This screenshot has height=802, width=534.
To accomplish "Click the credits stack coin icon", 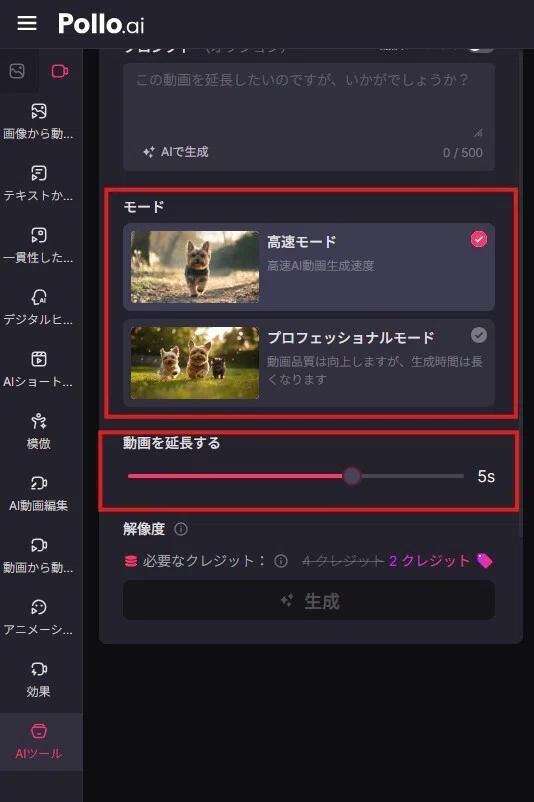I will click(x=131, y=561).
